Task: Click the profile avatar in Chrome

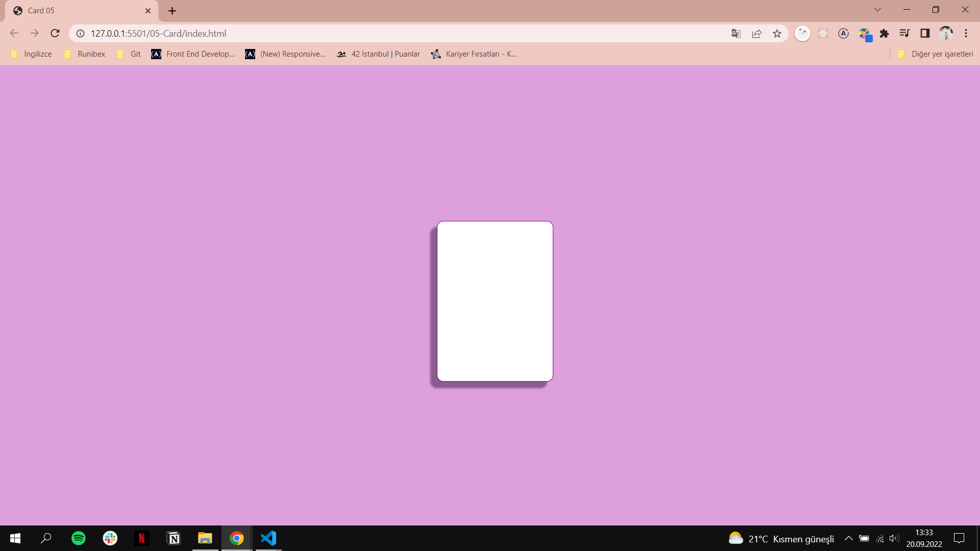Action: pyautogui.click(x=946, y=33)
